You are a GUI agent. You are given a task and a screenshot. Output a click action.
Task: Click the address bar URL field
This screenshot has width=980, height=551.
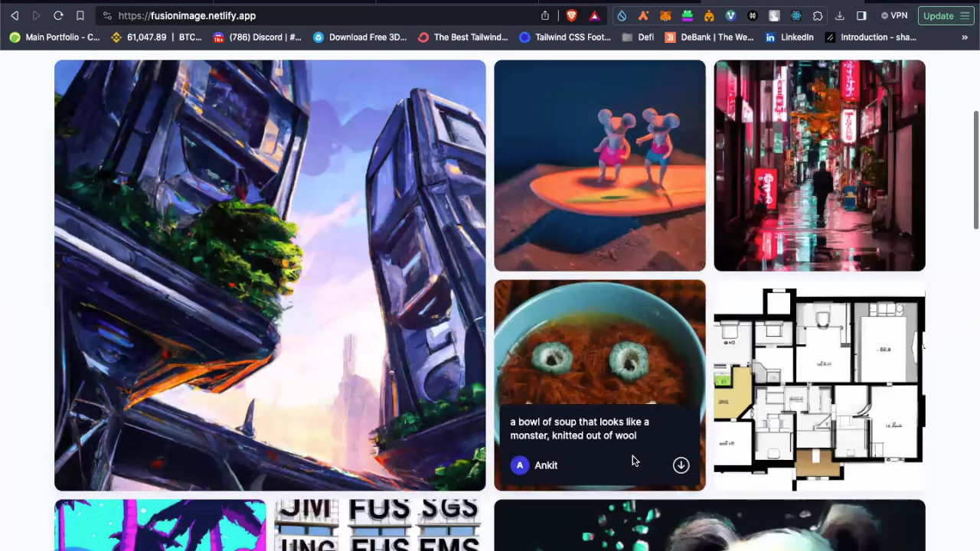pyautogui.click(x=325, y=15)
